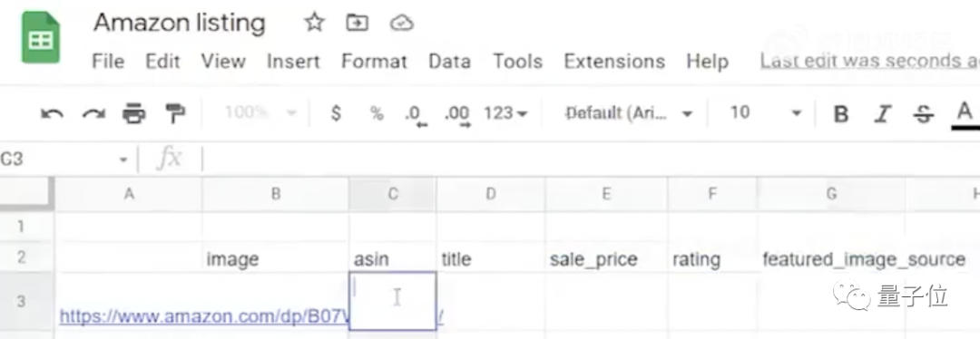Open the Google Sheets home icon
The image size is (980, 339).
(x=41, y=39)
